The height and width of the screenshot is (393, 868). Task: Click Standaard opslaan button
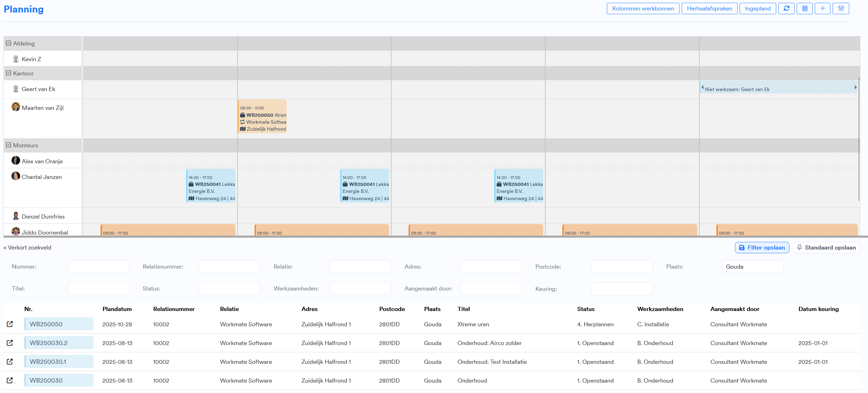826,247
